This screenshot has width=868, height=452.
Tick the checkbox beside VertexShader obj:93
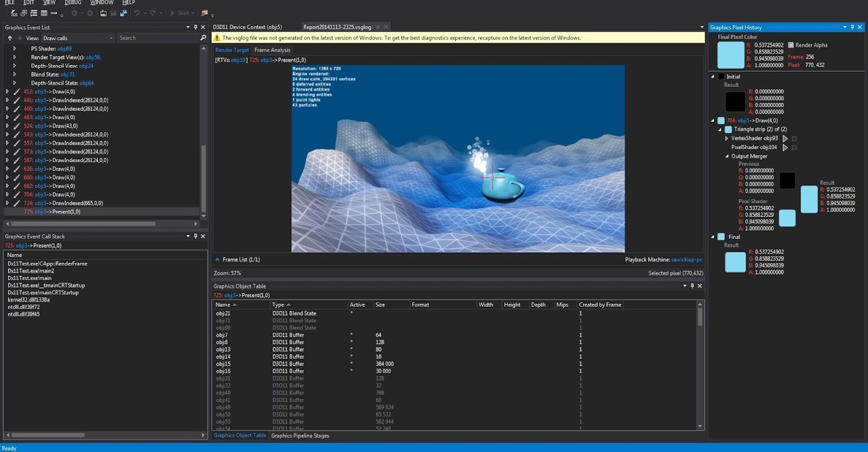point(794,138)
